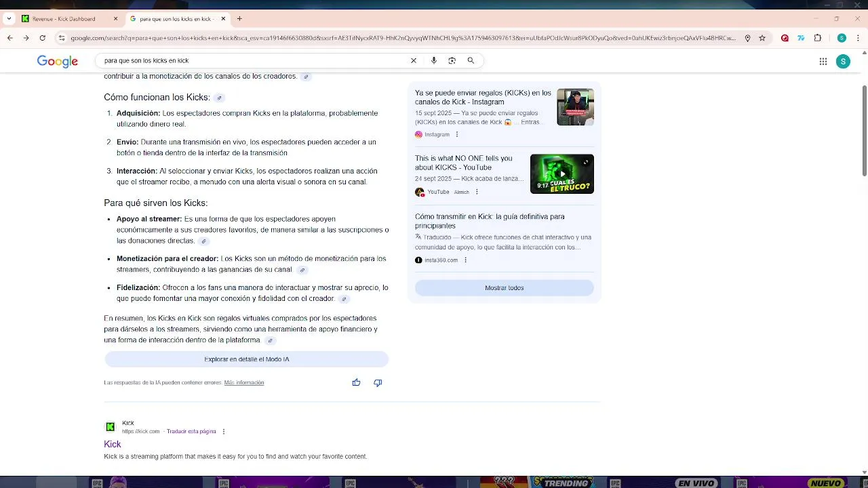
Task: Close the Revenue - Kick Dashboard tab
Action: click(x=115, y=19)
